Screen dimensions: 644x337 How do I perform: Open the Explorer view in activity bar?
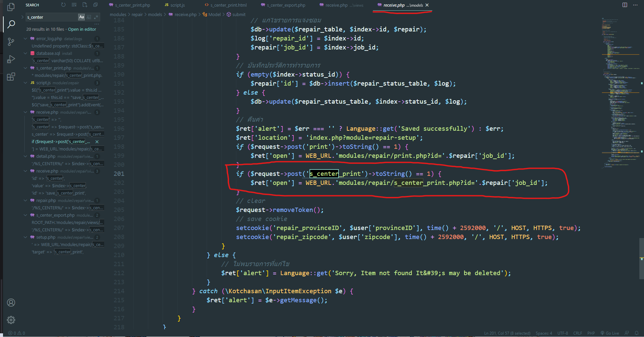click(11, 7)
